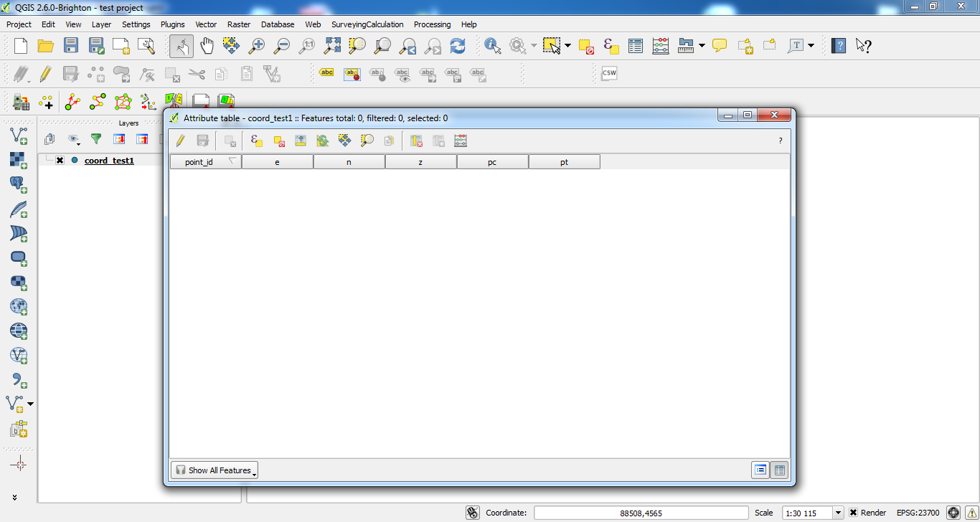Click the Coordinate input field
This screenshot has width=980, height=522.
[642, 513]
